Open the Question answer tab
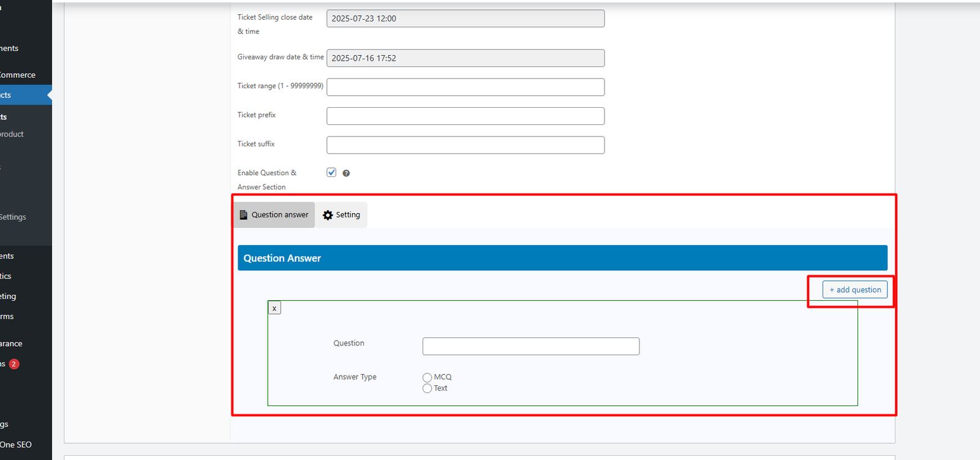The width and height of the screenshot is (980, 460). (274, 215)
